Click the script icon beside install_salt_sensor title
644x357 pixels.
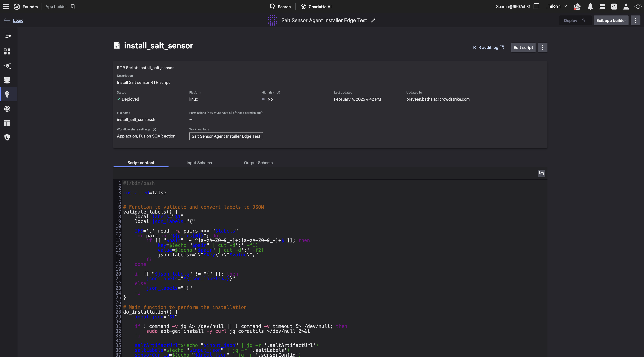coord(117,45)
